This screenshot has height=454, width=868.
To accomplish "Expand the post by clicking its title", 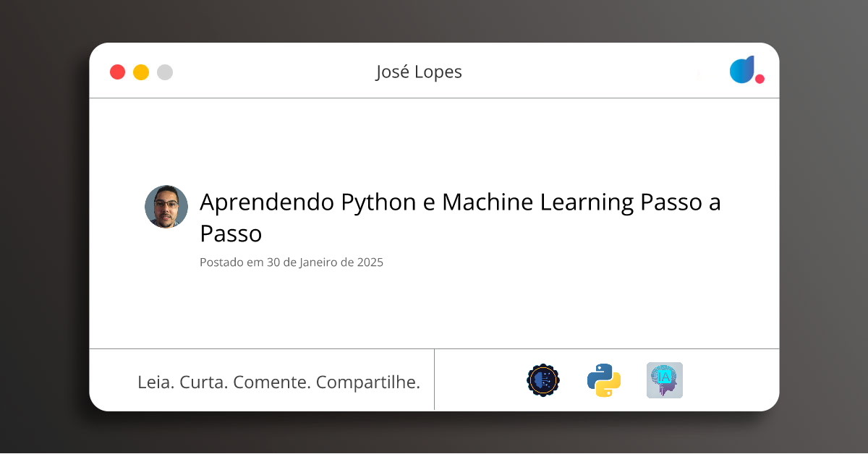I will (x=460, y=217).
